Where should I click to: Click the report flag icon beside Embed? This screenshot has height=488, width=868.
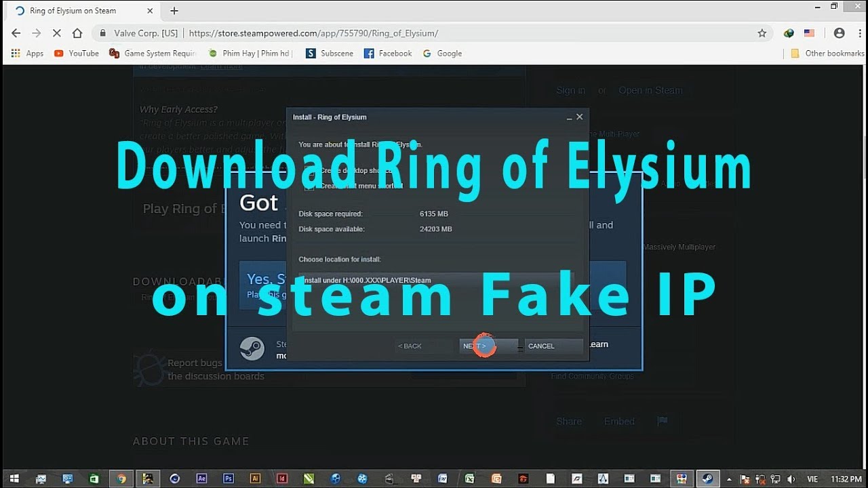(x=663, y=421)
